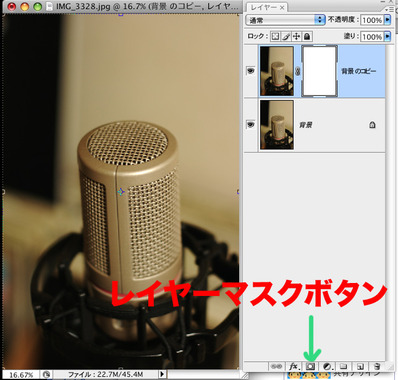The width and height of the screenshot is (398, 380).
Task: Open the Layers panel options menu
Action: 390,9
